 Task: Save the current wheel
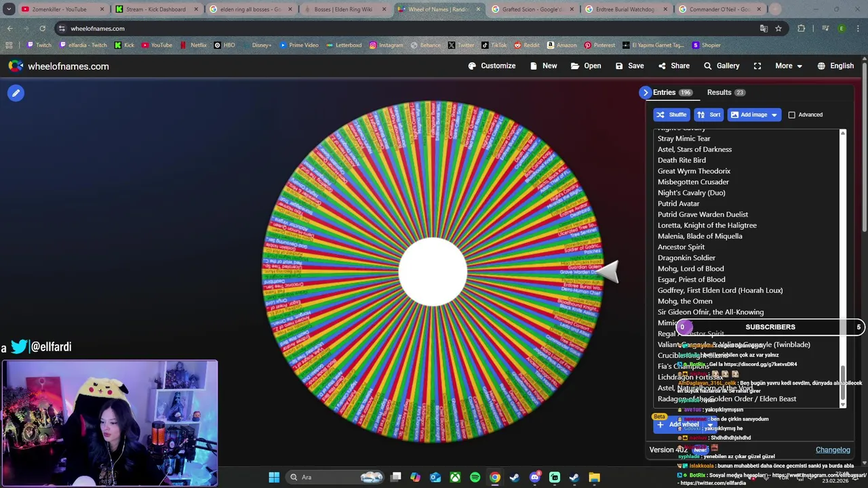629,66
